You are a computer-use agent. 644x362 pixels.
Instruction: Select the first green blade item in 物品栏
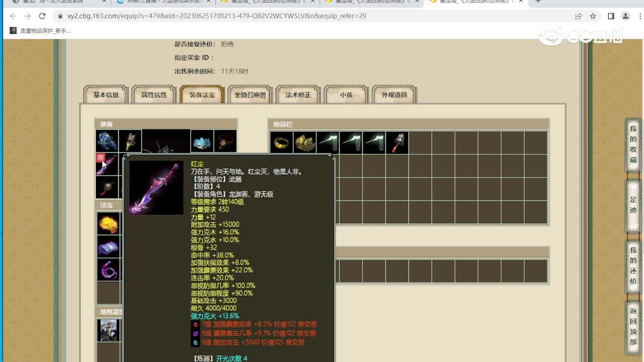point(328,143)
